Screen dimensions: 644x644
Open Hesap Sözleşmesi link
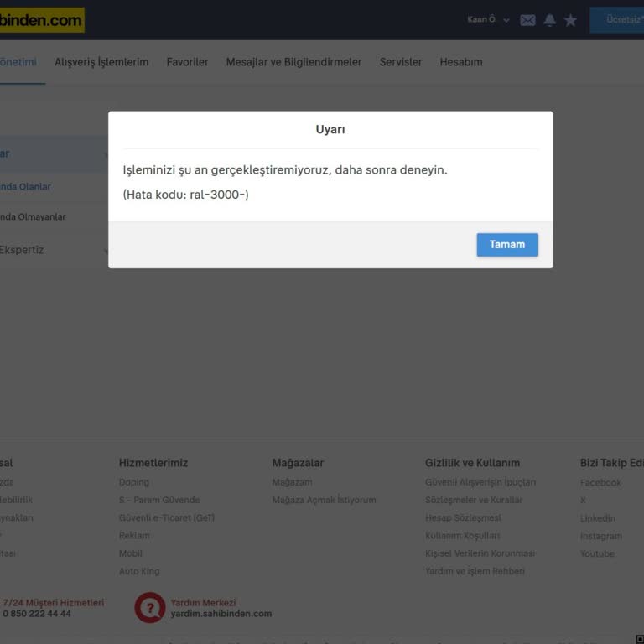point(463,518)
